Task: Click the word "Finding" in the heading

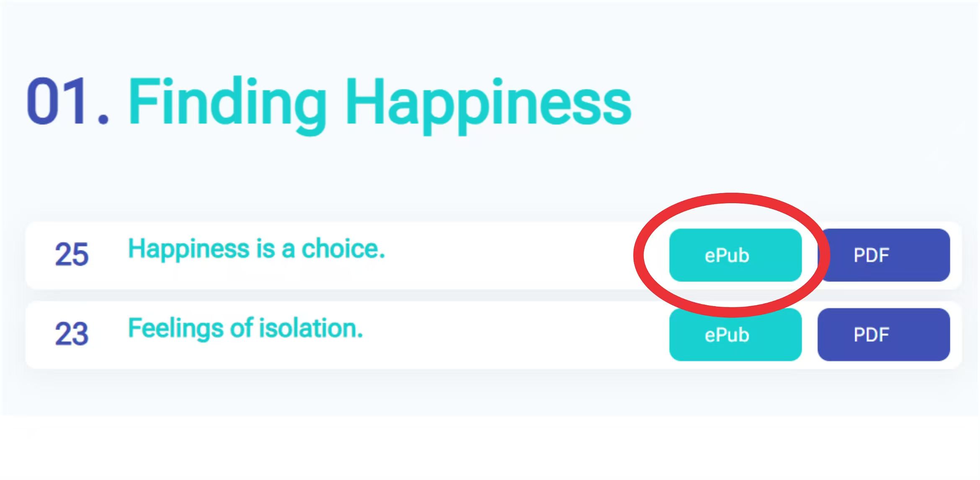Action: tap(226, 102)
